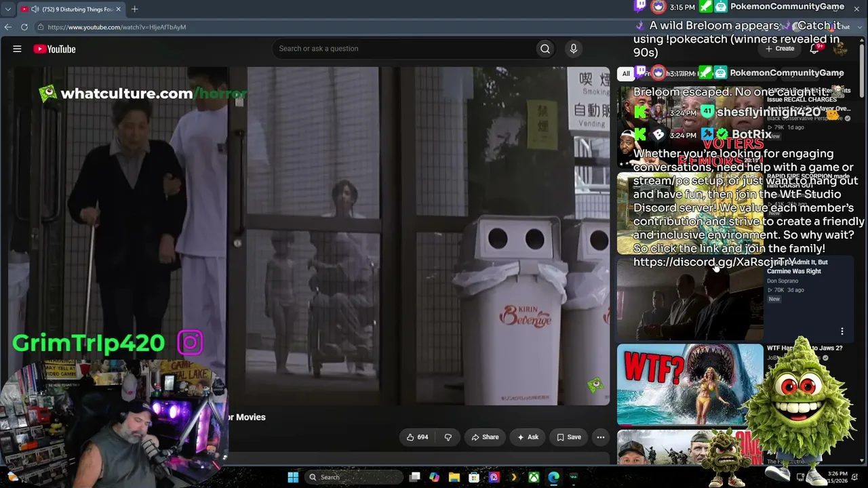Viewport: 868px width, 488px height.
Task: Click the YouTube URL in the address bar
Action: click(x=117, y=27)
